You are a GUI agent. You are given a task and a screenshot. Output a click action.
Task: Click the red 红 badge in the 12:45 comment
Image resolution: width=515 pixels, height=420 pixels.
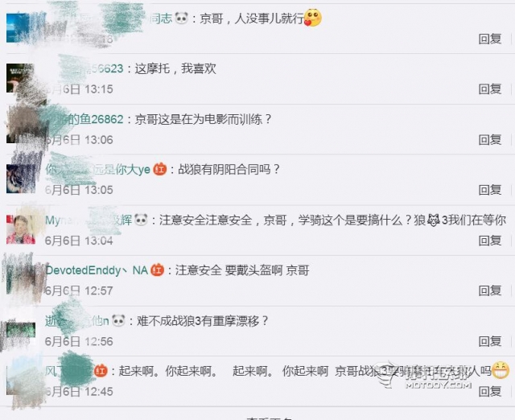(101, 371)
